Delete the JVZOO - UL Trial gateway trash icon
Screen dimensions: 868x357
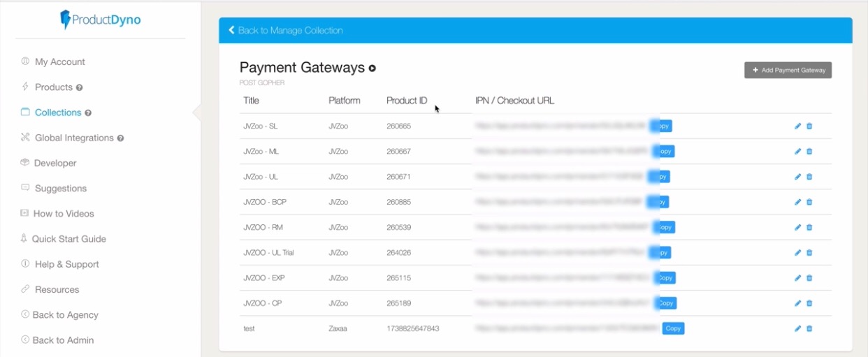[x=809, y=252]
